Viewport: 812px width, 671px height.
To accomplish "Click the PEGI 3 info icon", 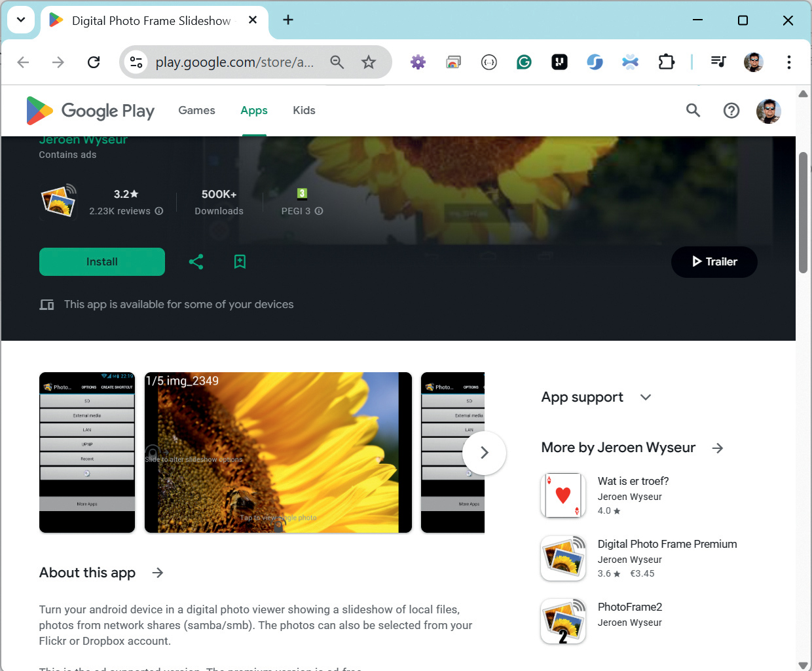I will tap(319, 211).
